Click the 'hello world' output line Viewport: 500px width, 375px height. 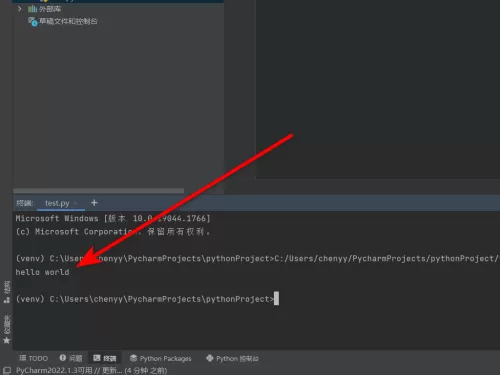coord(42,272)
